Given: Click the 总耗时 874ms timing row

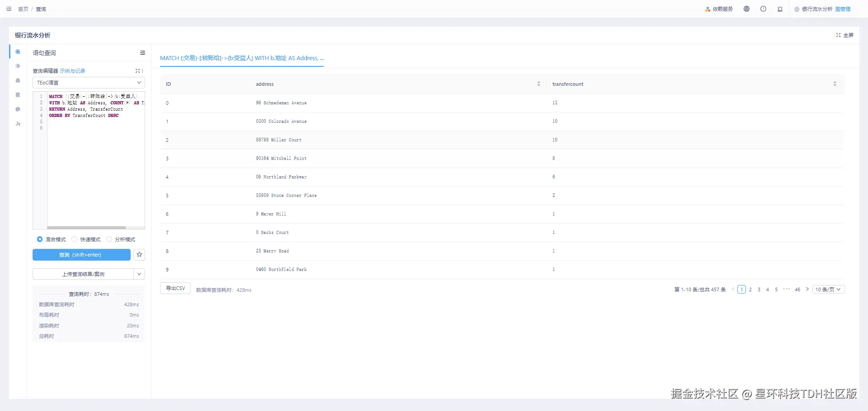Looking at the screenshot, I should 89,336.
